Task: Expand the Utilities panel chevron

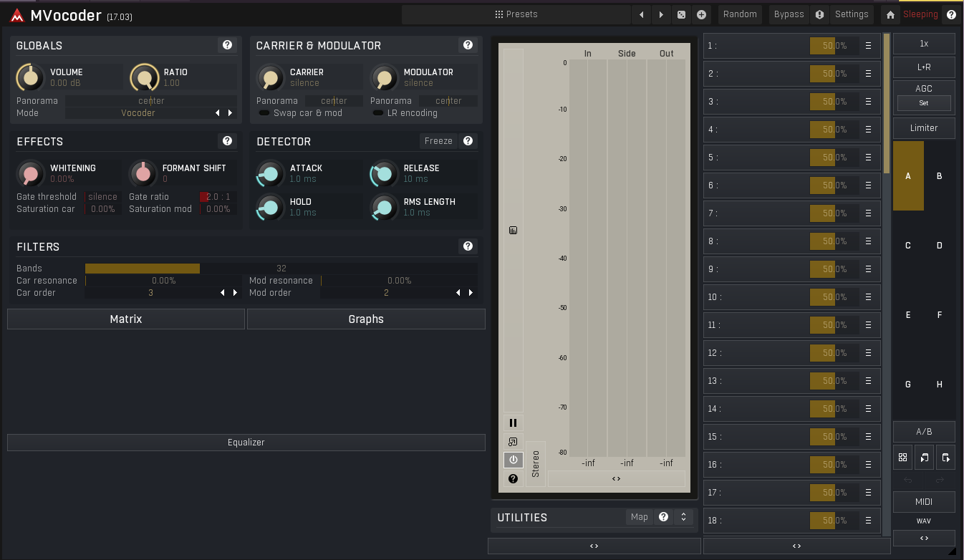Action: pyautogui.click(x=683, y=517)
